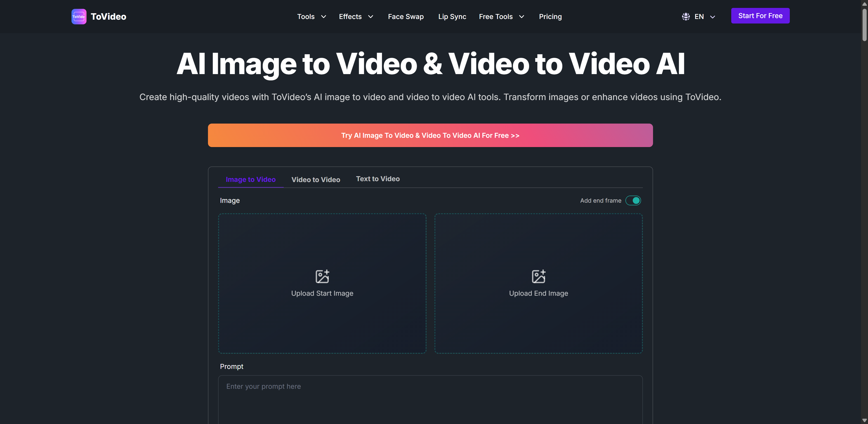This screenshot has width=868, height=424.
Task: Select the Image to Video tab
Action: (x=250, y=180)
